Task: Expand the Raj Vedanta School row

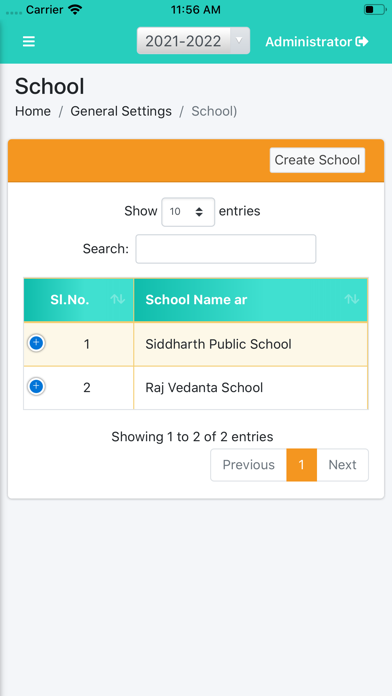Action: 36,386
